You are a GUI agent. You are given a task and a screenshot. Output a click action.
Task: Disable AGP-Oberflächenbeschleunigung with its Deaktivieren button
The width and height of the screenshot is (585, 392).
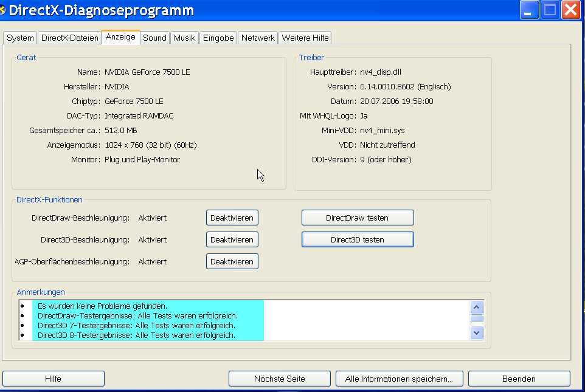tap(232, 261)
